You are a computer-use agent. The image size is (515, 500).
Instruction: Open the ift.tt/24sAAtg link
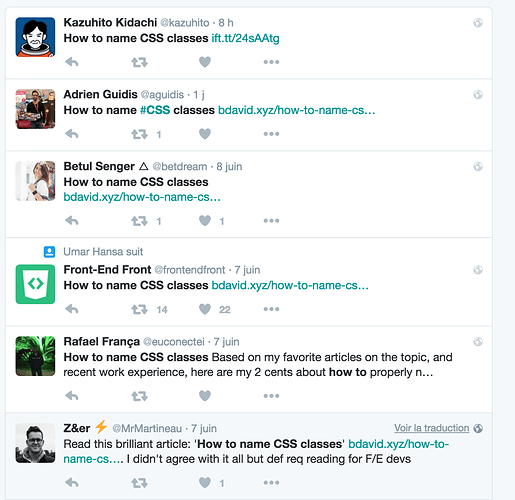(x=245, y=38)
